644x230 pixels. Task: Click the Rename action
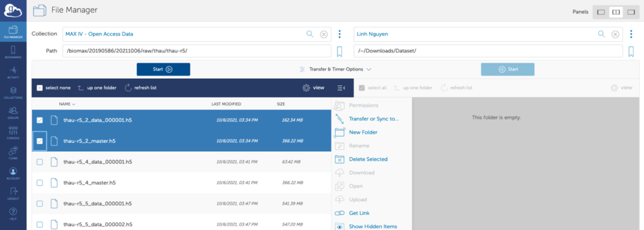[352, 146]
